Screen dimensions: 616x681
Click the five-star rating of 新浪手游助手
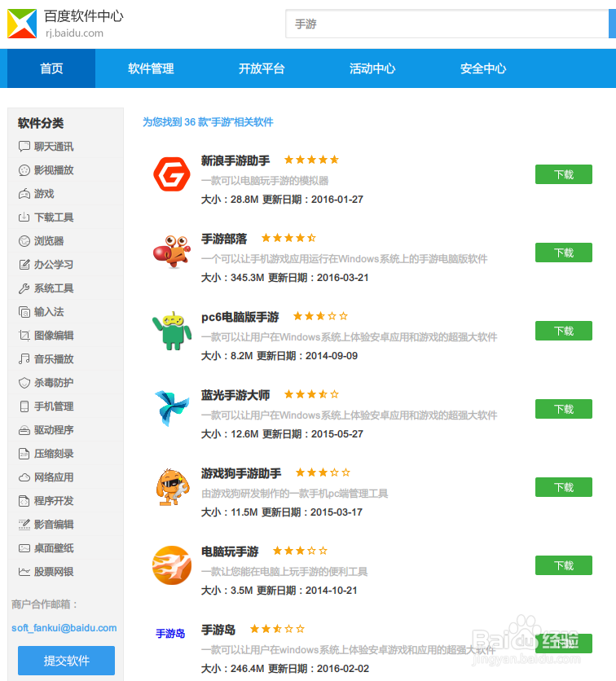[x=311, y=160]
